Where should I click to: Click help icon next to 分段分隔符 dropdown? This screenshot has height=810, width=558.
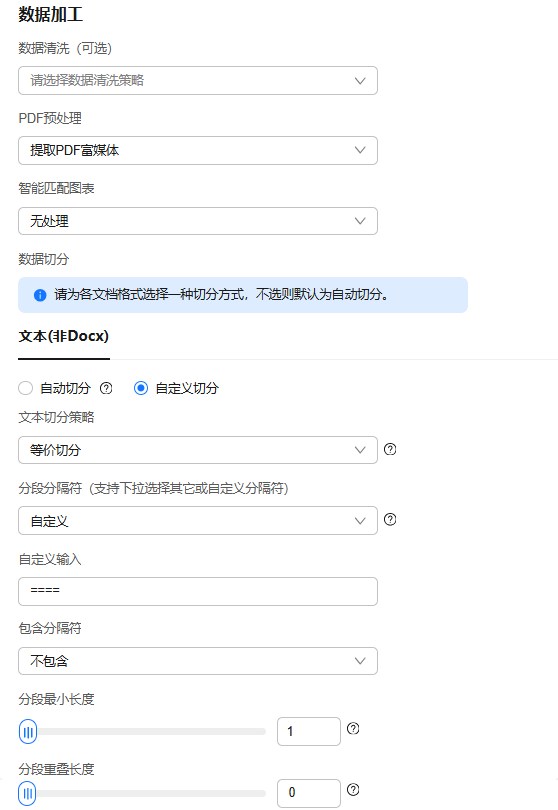pos(390,520)
